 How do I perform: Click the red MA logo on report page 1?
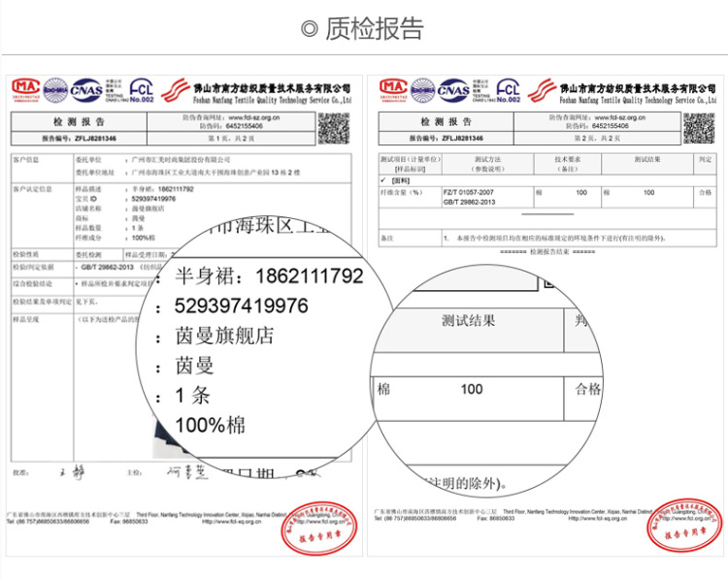pos(26,89)
